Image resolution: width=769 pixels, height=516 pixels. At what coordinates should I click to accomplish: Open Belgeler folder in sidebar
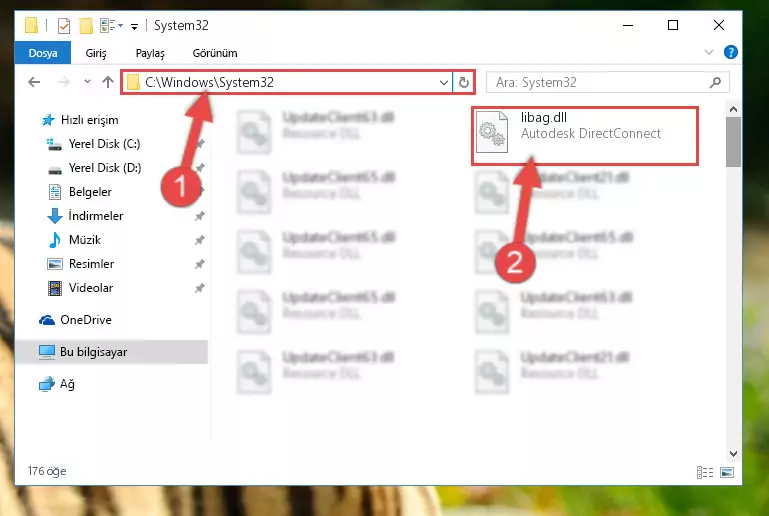pyautogui.click(x=90, y=192)
